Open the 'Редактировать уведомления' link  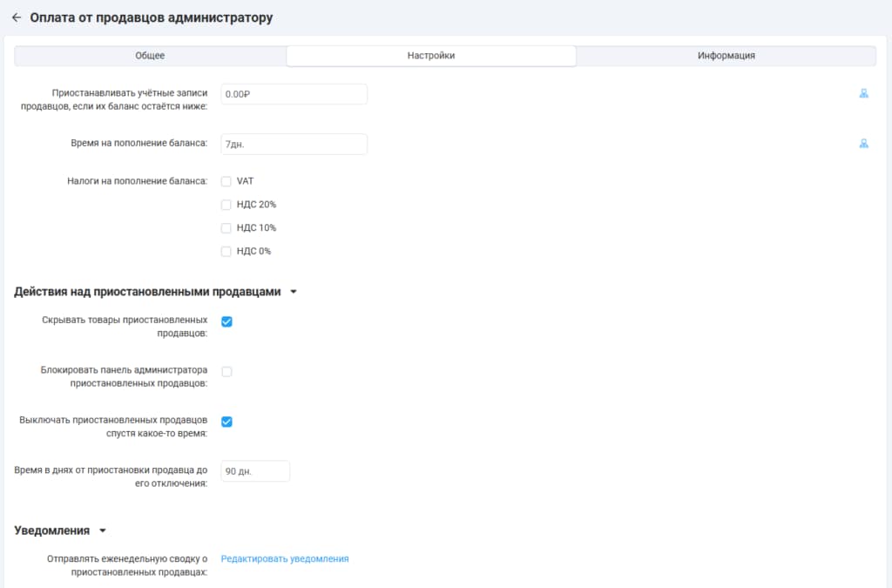click(285, 559)
